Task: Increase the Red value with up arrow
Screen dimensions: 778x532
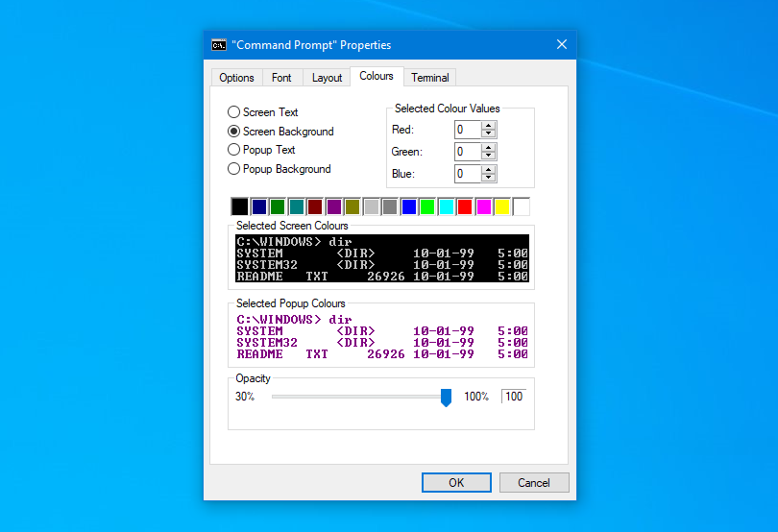Action: (x=489, y=126)
